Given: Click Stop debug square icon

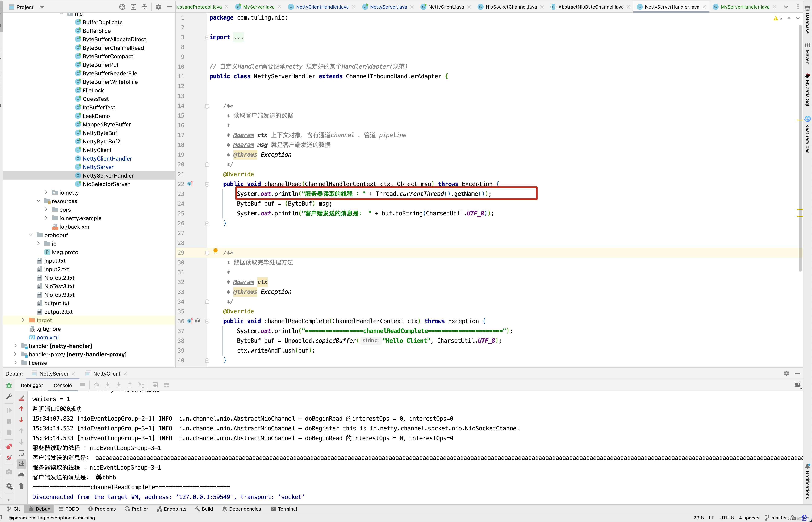Looking at the screenshot, I should (9, 432).
